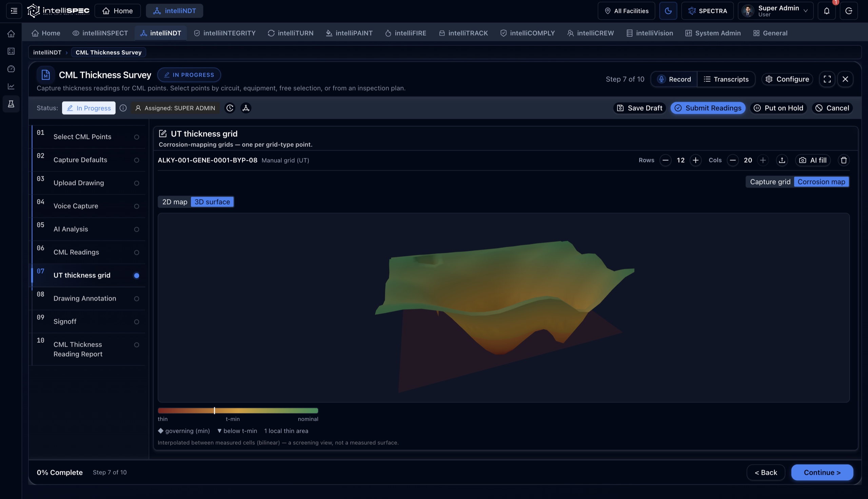Open the history clock icon
Image resolution: width=868 pixels, height=499 pixels.
click(x=230, y=108)
